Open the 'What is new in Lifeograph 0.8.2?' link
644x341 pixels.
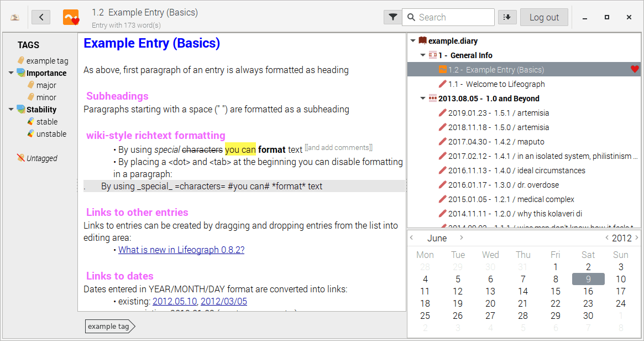pos(181,250)
